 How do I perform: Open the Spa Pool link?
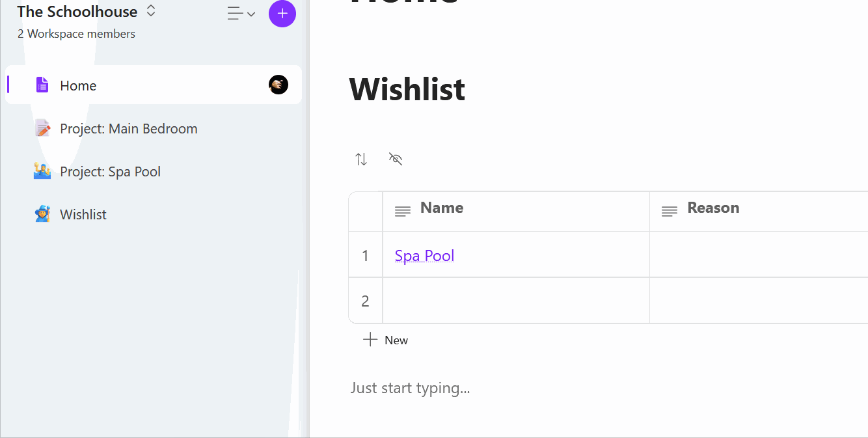[x=424, y=256]
